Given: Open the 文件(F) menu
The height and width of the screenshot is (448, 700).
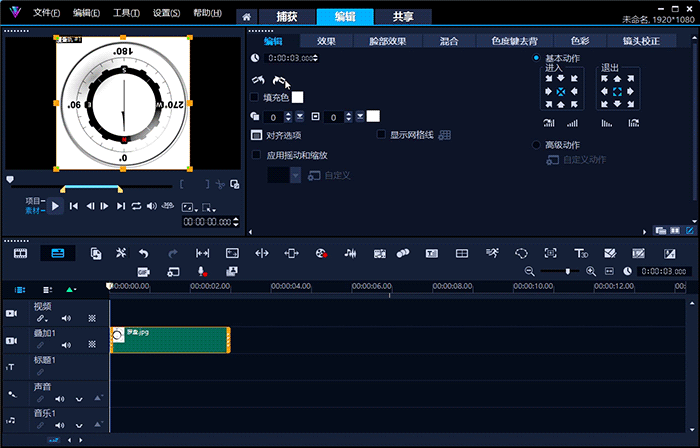Looking at the screenshot, I should (x=46, y=13).
